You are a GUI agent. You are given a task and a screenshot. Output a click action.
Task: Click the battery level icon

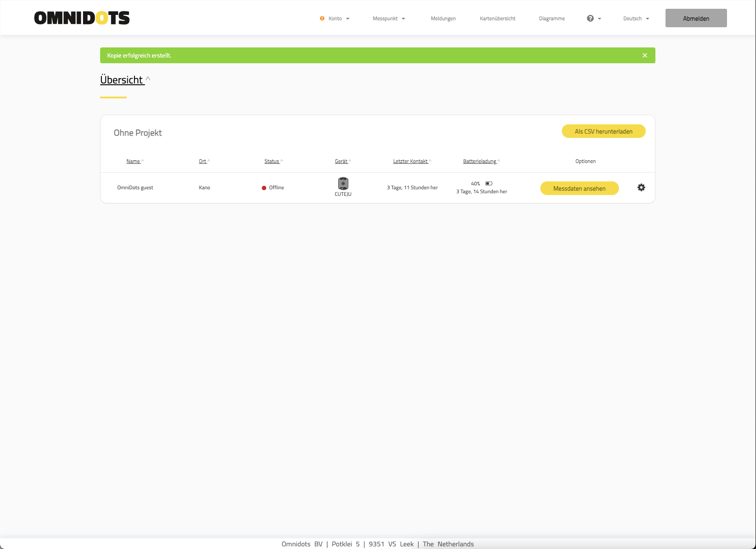(x=488, y=184)
